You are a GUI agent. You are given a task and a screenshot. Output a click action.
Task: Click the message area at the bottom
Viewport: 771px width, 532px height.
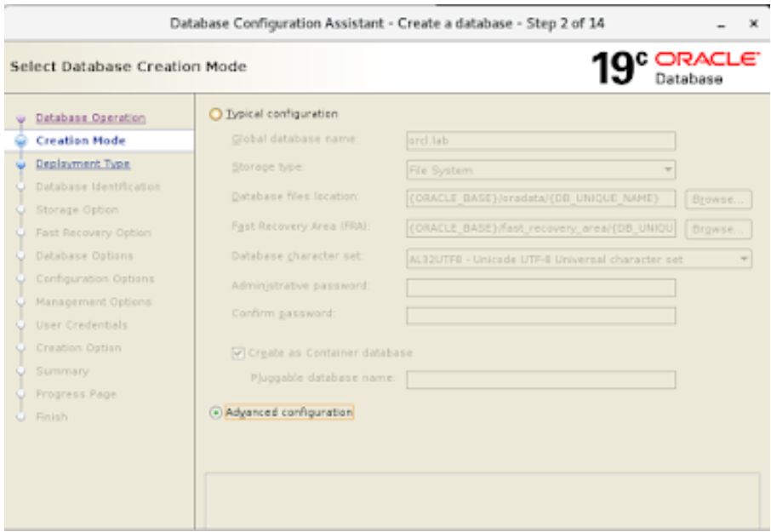482,501
